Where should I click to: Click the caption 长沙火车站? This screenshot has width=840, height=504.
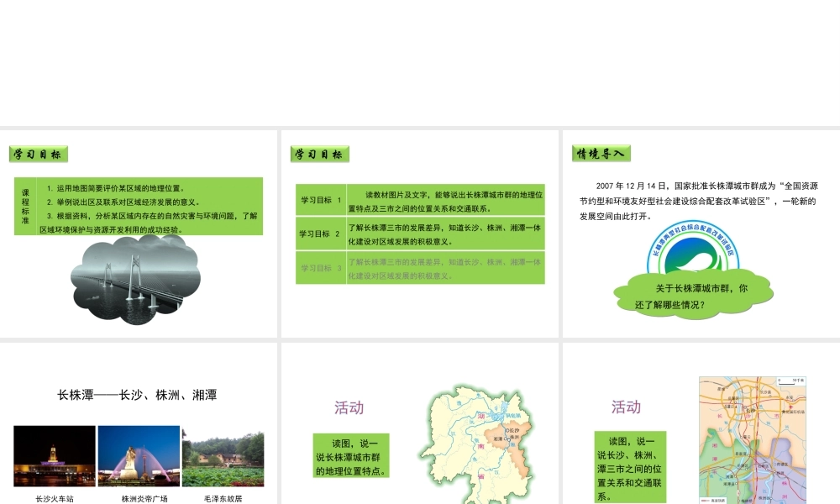click(x=55, y=499)
